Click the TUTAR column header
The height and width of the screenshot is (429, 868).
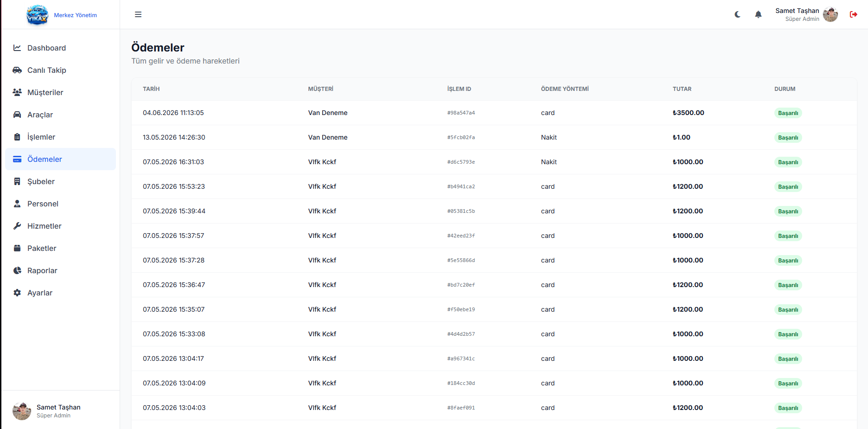click(682, 89)
